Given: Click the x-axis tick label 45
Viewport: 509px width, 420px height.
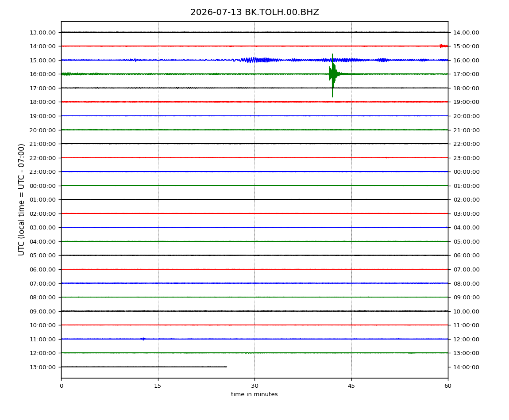Looking at the screenshot, I should (351, 386).
